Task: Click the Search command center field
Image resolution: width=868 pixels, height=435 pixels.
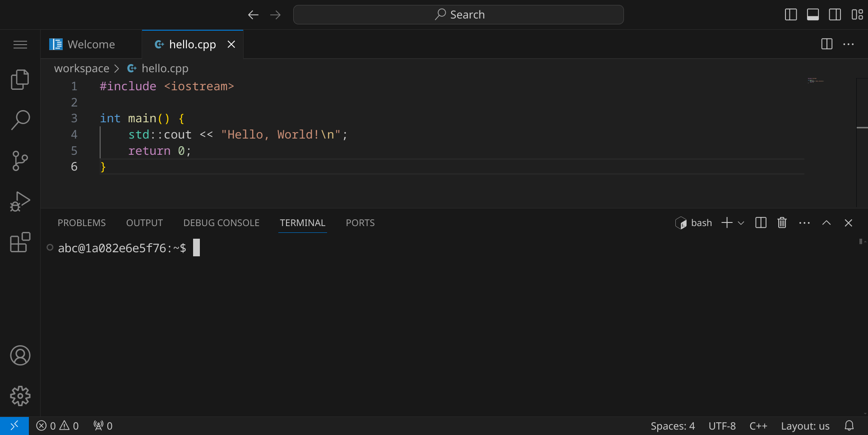Action: pyautogui.click(x=458, y=15)
